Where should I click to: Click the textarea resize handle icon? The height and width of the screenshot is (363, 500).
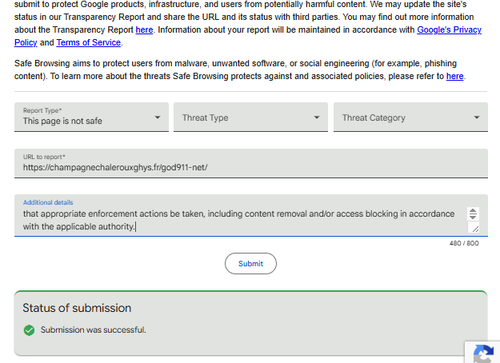pos(475,229)
